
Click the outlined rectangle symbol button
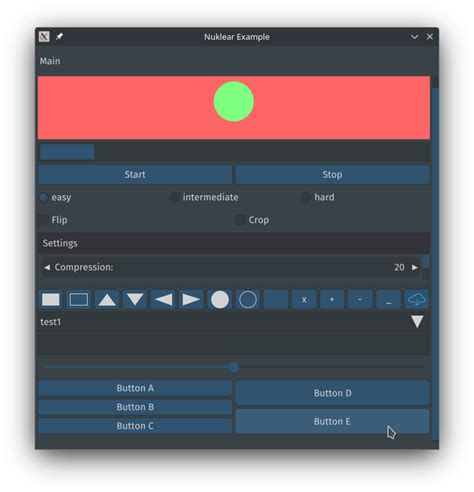[x=79, y=300]
